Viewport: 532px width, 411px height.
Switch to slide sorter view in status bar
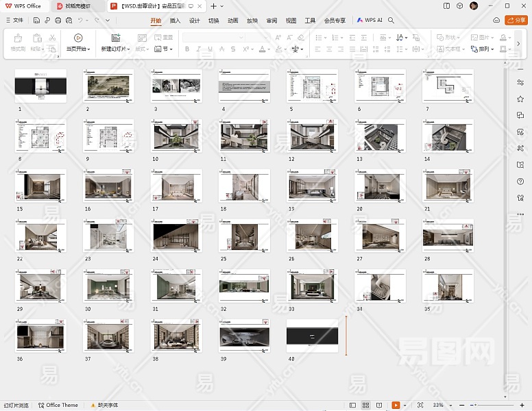point(366,406)
